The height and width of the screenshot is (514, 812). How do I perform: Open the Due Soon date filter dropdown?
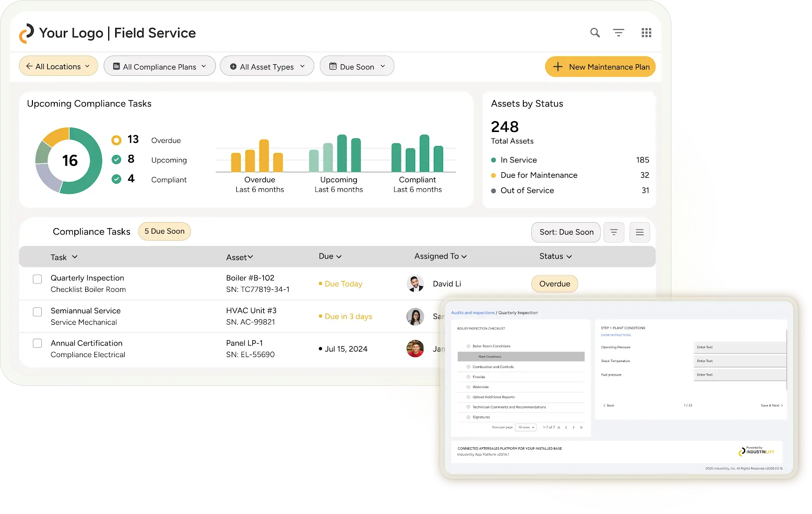(357, 66)
